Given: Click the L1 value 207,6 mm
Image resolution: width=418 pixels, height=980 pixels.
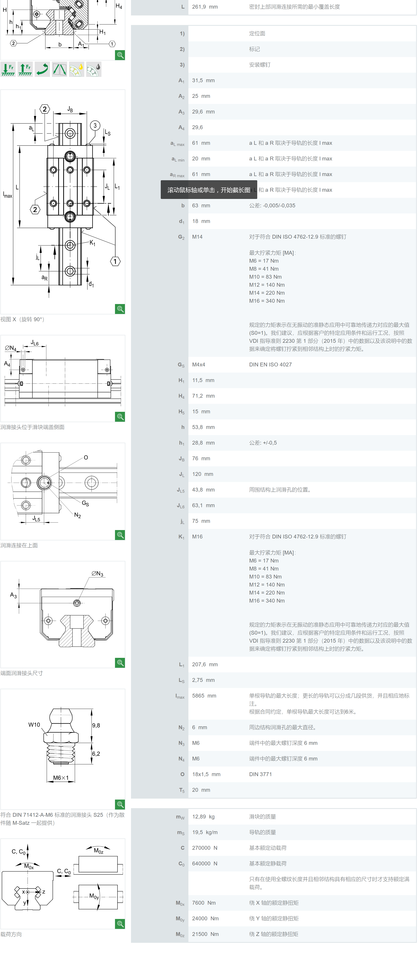Looking at the screenshot, I should 205,665.
